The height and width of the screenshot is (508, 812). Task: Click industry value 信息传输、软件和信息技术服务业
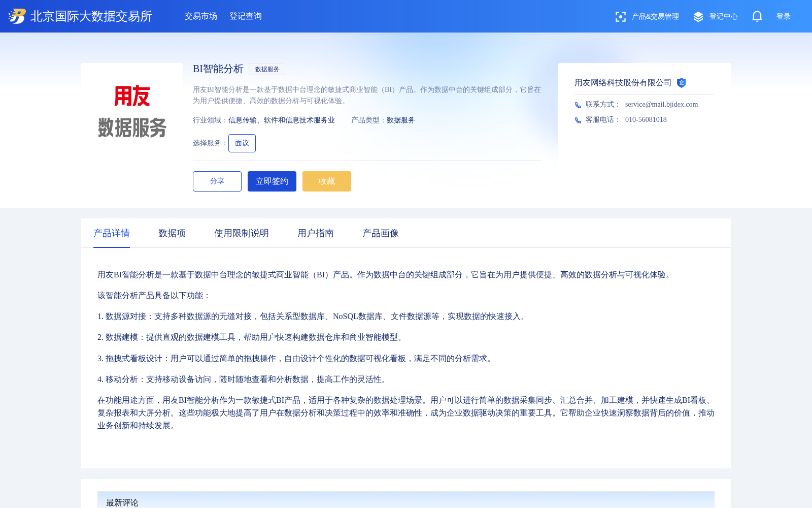click(x=282, y=120)
